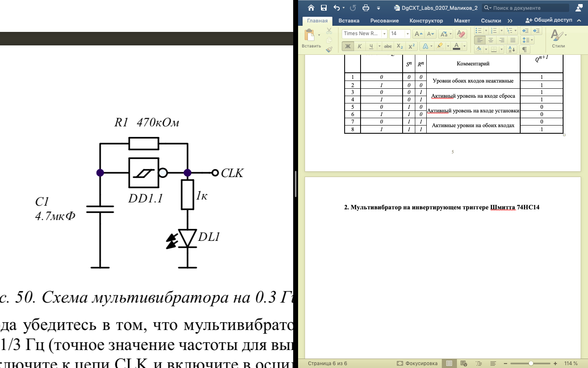Screen dimensions: 588x368
Task: Increase font size with the A-up icon
Action: click(418, 34)
